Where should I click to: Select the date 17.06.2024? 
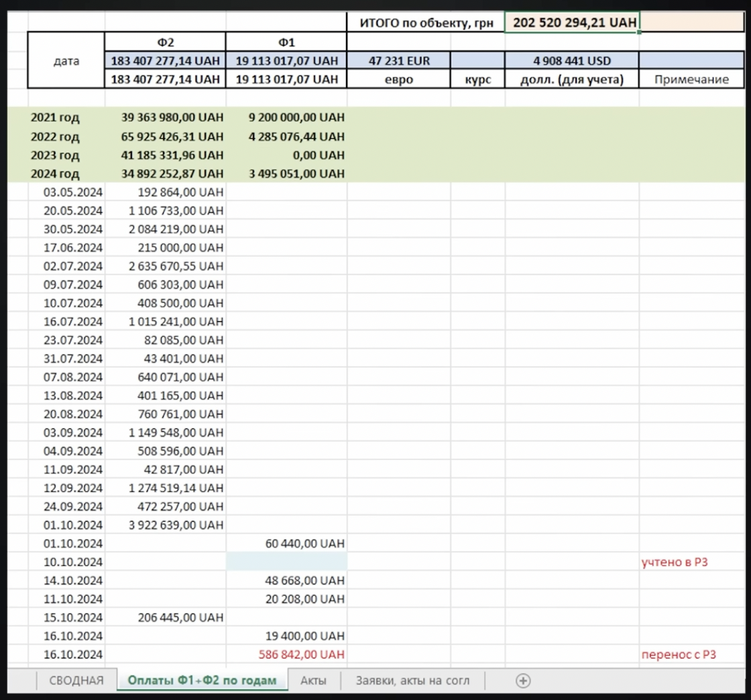click(x=66, y=247)
